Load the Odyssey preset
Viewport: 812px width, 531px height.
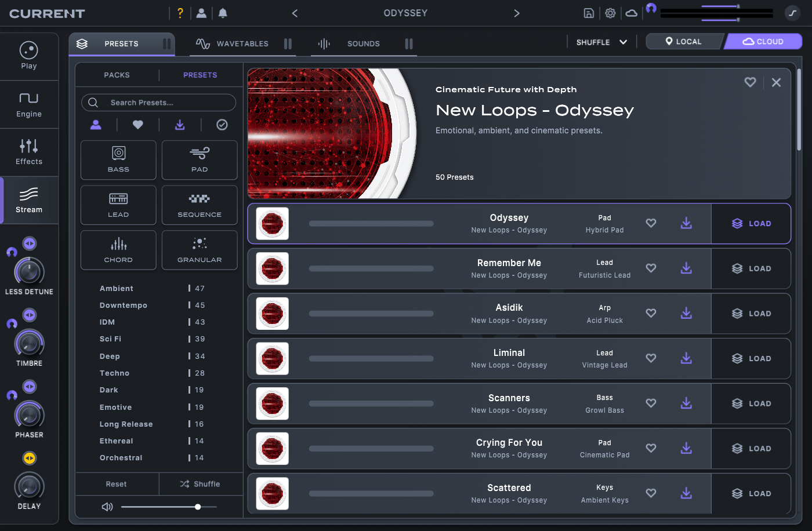tap(751, 223)
